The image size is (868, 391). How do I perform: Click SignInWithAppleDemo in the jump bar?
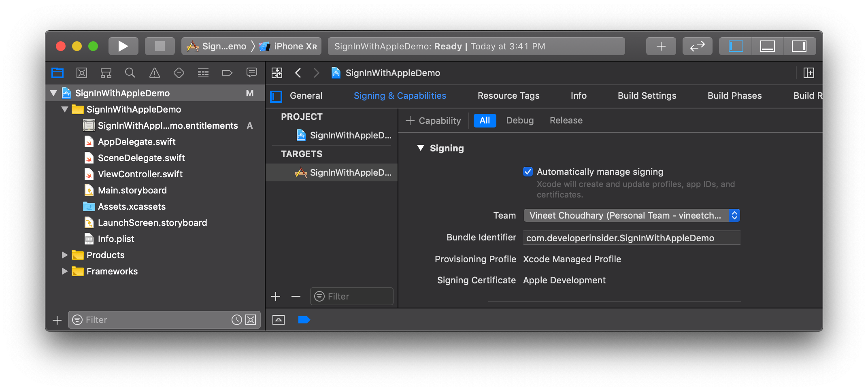386,73
